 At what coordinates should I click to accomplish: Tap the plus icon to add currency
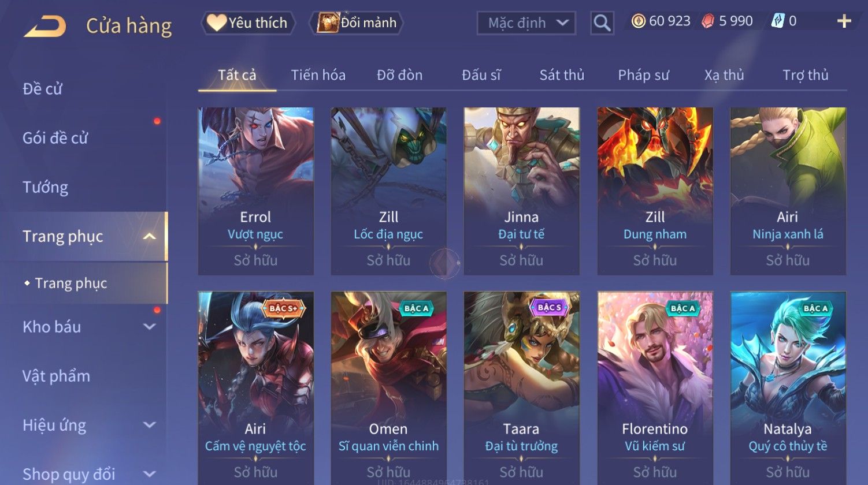[x=844, y=21]
